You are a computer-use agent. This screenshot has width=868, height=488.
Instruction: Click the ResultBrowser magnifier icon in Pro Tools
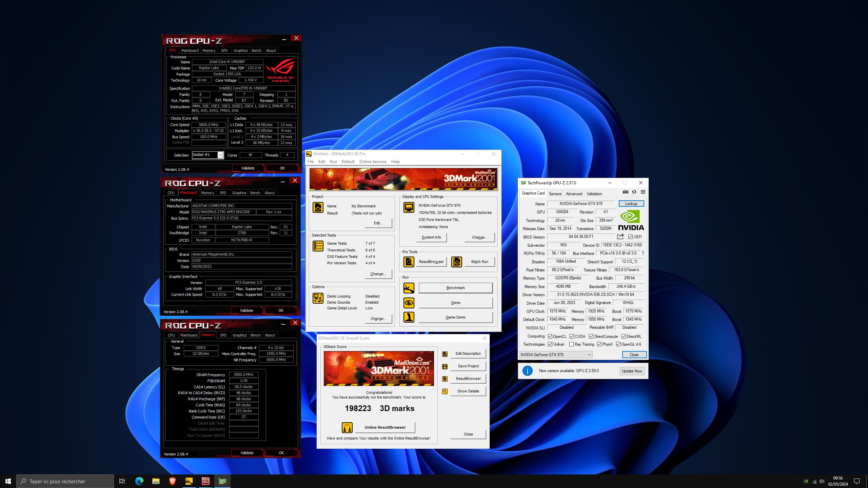(x=409, y=262)
